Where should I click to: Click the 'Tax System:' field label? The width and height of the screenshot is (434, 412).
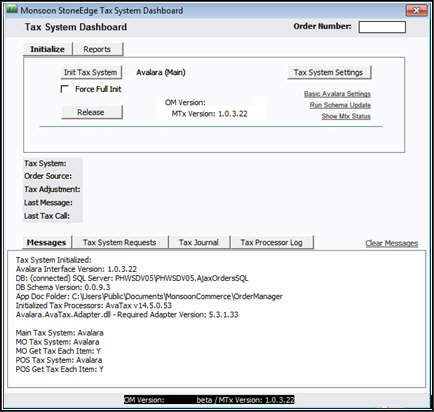(45, 163)
